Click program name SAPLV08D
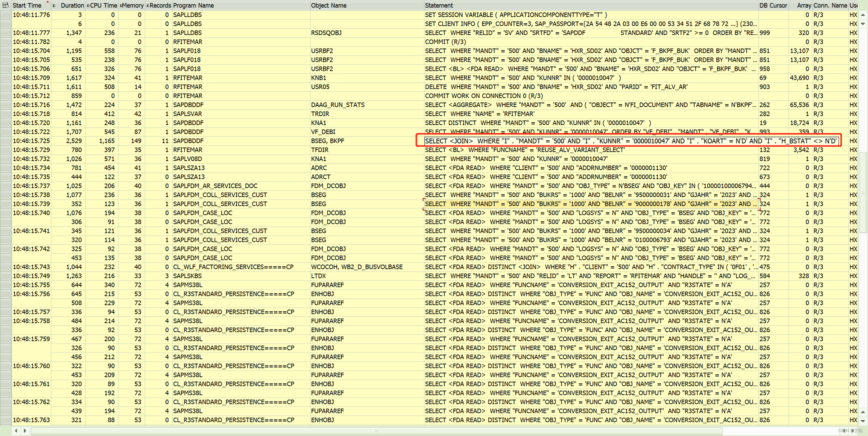868x436 pixels. (187, 159)
